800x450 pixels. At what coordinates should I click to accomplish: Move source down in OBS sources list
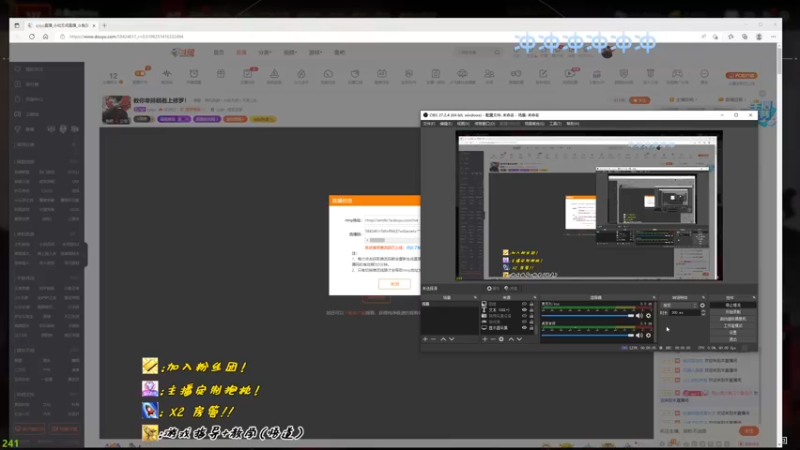pos(519,339)
